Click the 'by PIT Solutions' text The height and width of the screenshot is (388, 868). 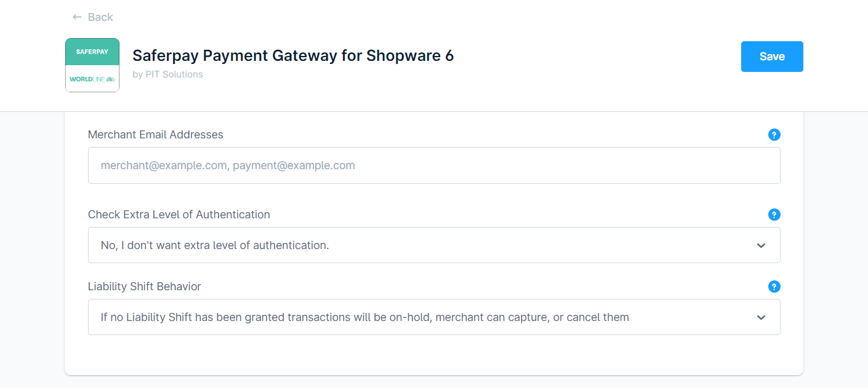(x=167, y=74)
